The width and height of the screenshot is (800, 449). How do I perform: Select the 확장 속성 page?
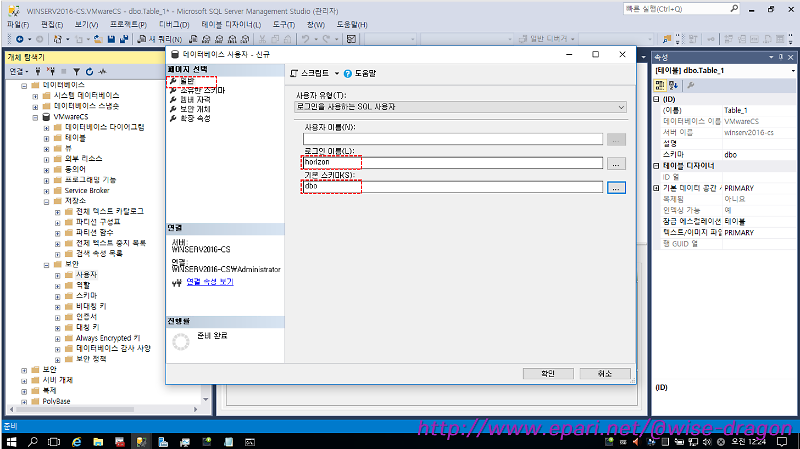point(195,118)
